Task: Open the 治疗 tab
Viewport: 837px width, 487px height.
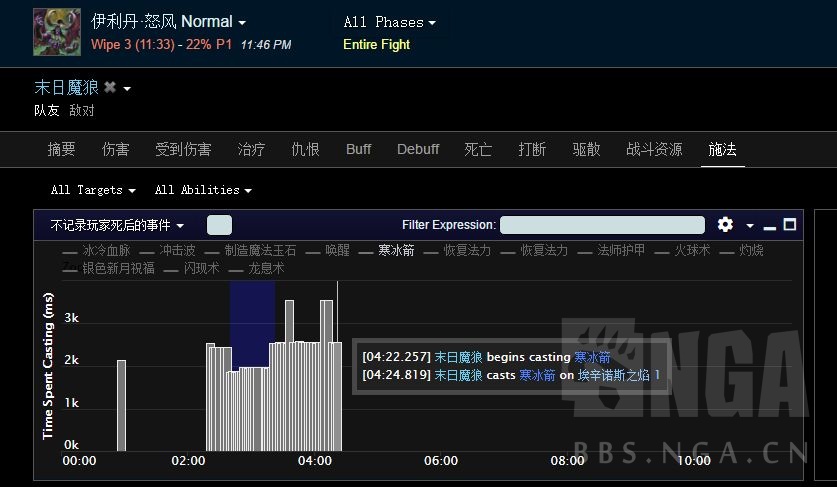Action: pos(251,149)
